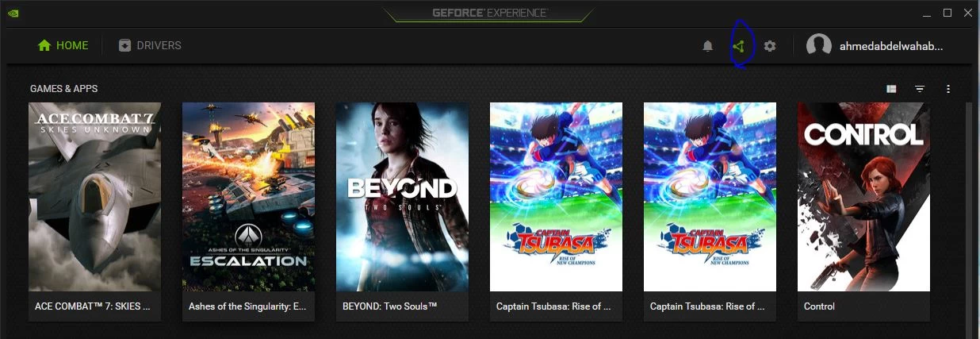Open the ahmedabdelwahab account name
Screen dimensions: 980x339
pos(891,46)
